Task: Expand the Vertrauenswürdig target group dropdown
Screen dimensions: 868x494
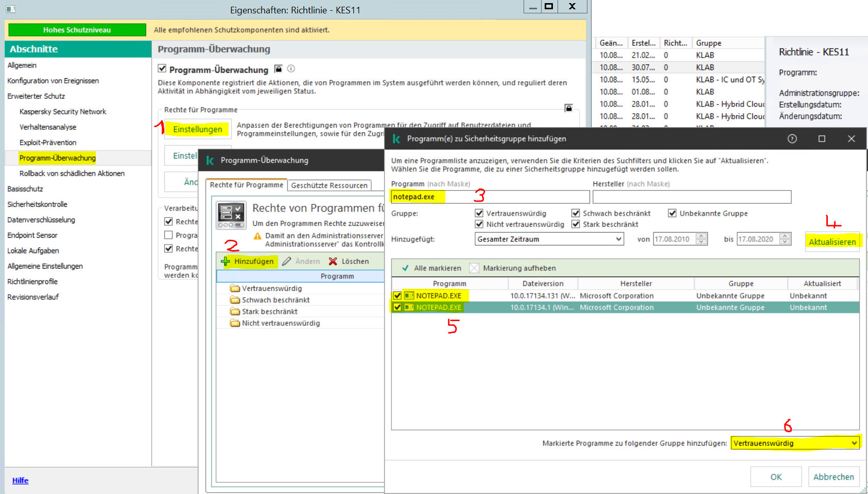Action: click(x=854, y=443)
